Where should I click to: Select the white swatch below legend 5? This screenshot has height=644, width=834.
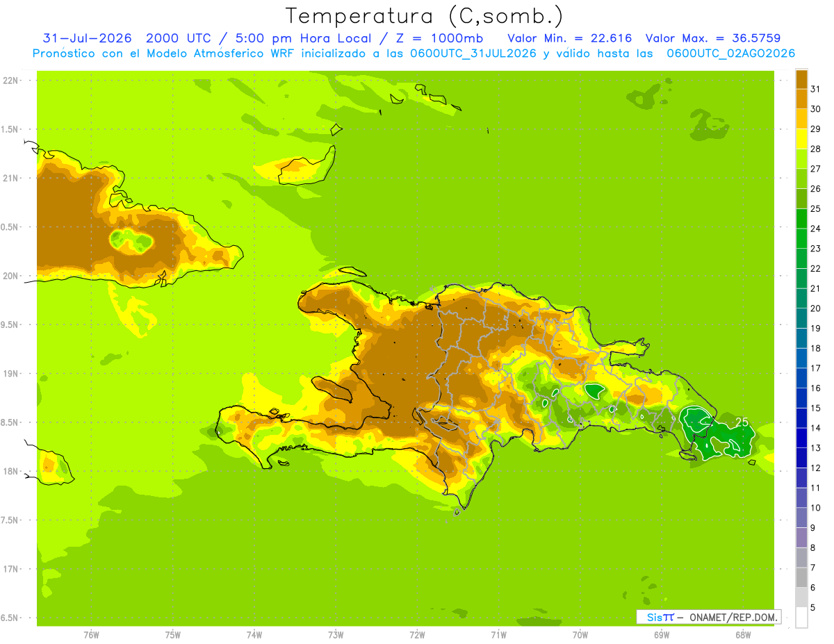(x=801, y=617)
